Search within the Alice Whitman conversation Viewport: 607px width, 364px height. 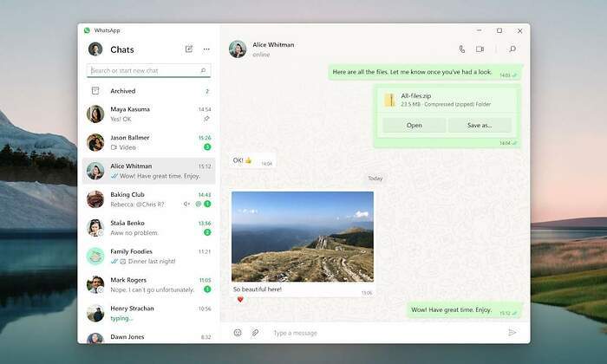point(512,49)
